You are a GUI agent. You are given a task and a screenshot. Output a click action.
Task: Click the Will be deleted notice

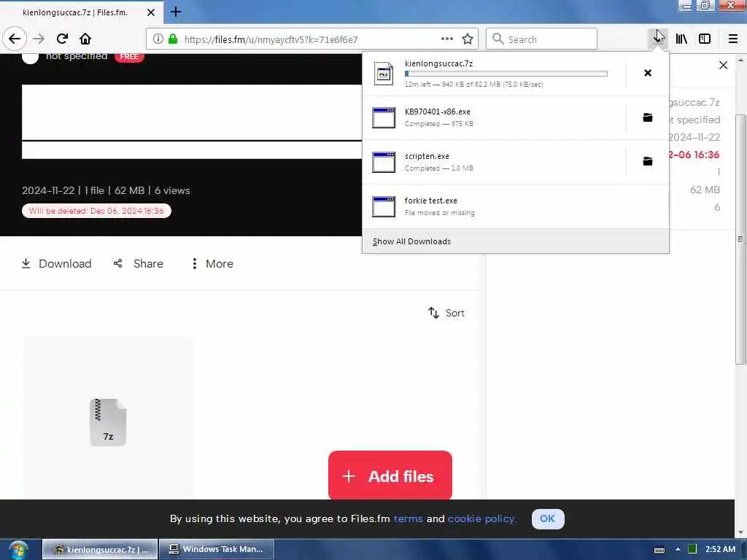click(96, 211)
